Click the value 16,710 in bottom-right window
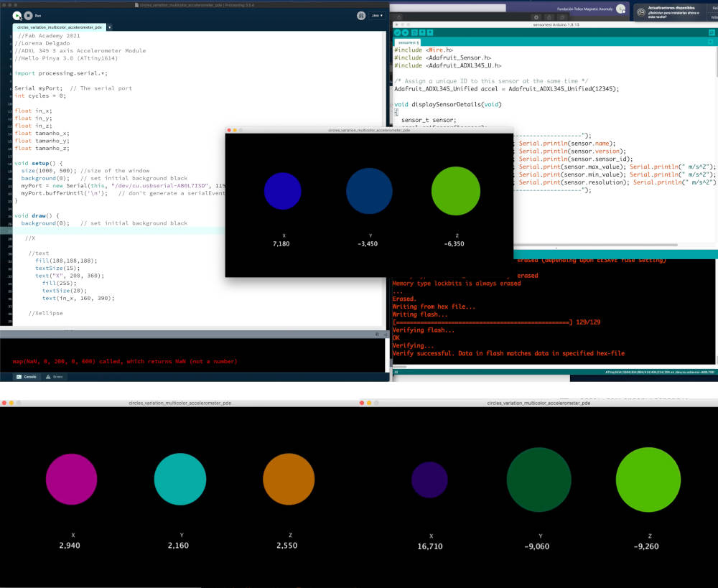 point(430,546)
